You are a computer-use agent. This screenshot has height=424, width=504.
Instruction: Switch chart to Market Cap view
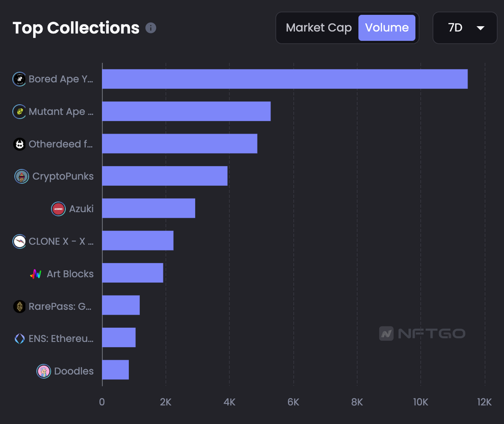[318, 28]
